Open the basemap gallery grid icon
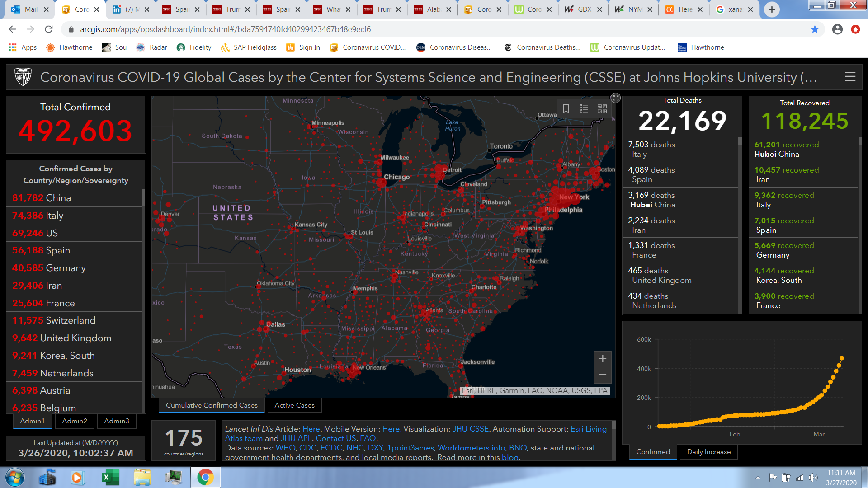The image size is (868, 488). point(602,109)
